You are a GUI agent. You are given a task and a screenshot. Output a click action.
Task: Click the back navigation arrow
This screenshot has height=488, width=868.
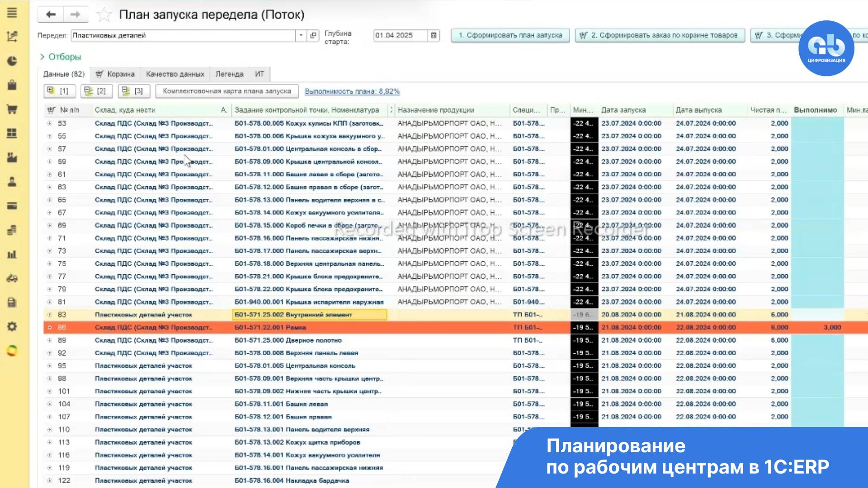(x=51, y=14)
